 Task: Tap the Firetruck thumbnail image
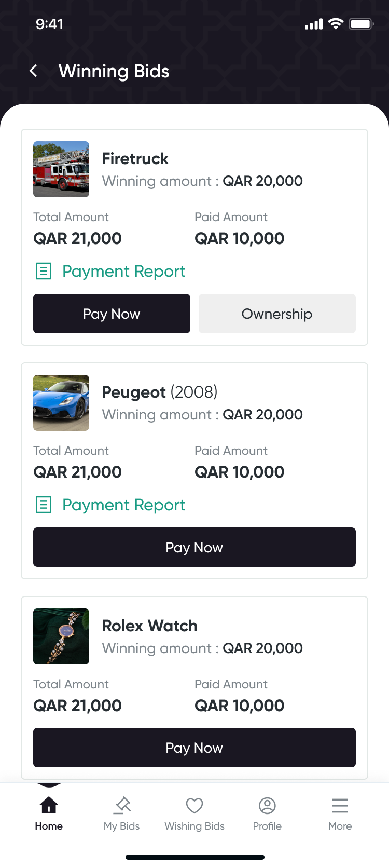(x=61, y=169)
